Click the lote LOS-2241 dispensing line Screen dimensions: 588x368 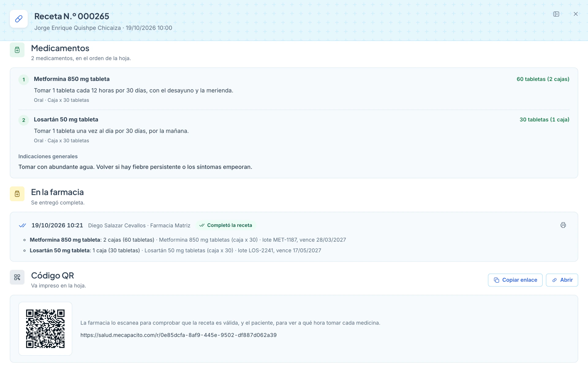pos(175,251)
